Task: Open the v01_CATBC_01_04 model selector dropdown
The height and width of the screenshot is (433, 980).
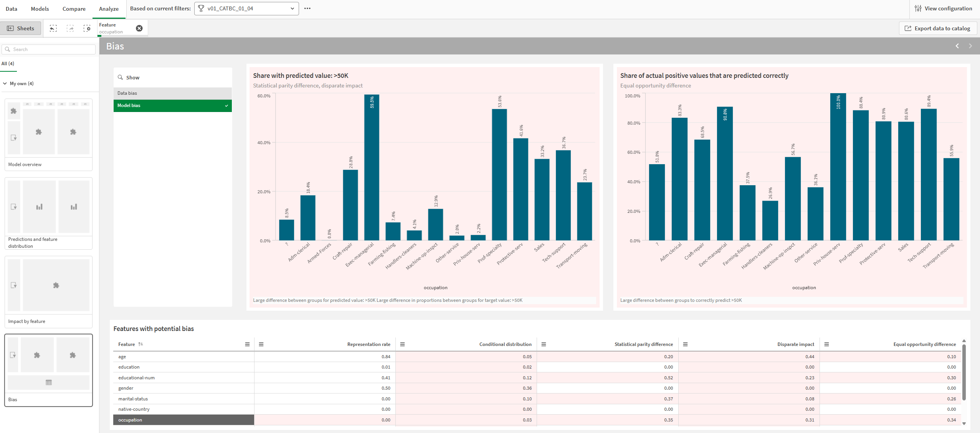Action: click(292, 8)
